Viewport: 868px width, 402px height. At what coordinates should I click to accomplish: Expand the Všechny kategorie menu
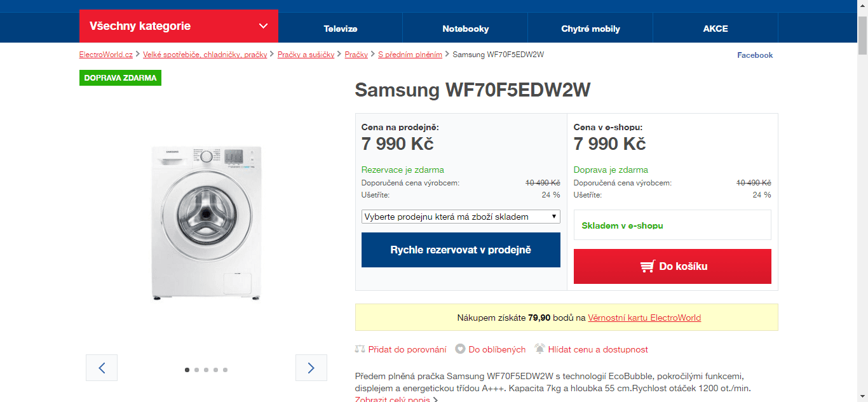click(x=178, y=26)
